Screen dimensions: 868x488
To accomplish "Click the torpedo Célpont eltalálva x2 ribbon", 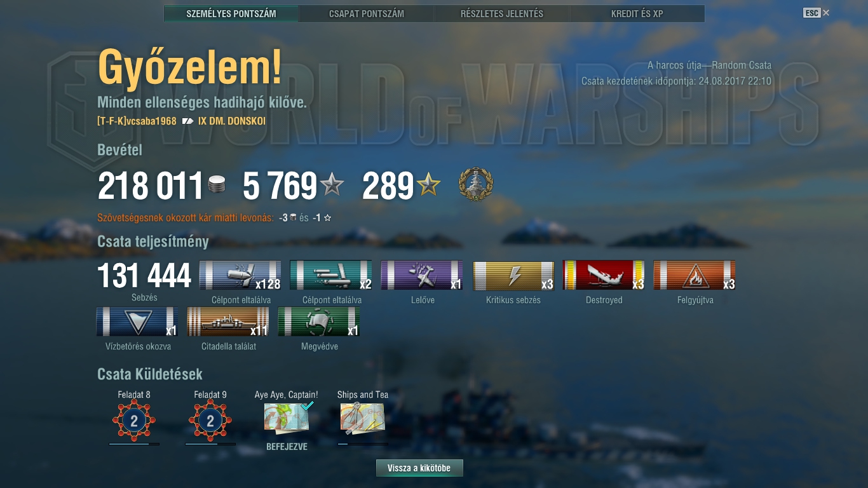I will pyautogui.click(x=331, y=276).
